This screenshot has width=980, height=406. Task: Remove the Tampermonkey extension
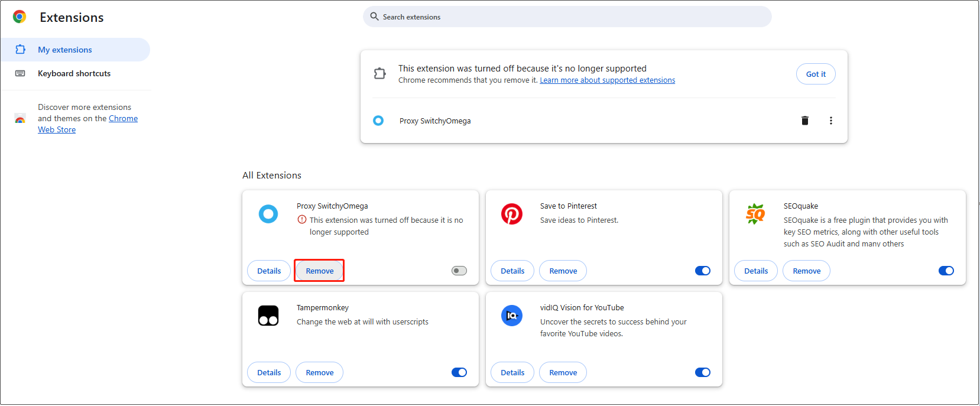coord(319,372)
